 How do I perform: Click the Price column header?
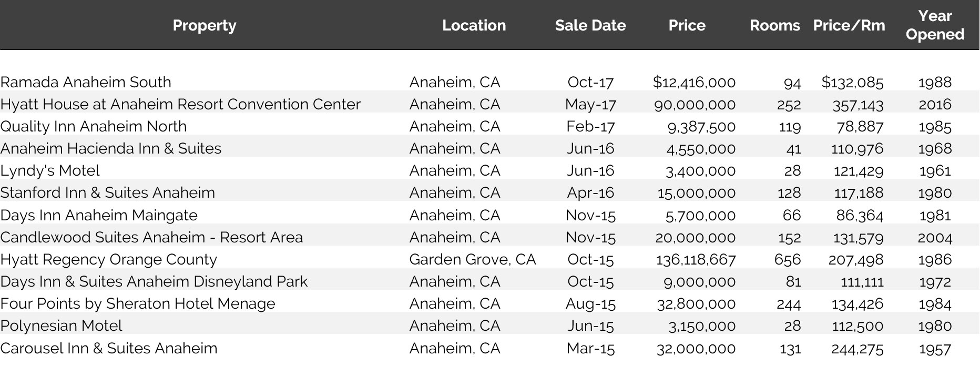687,25
